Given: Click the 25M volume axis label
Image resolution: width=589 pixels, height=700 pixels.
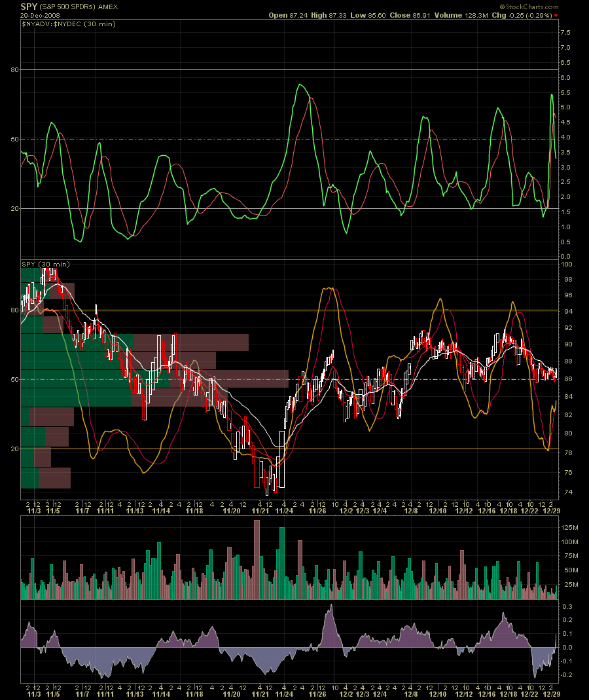Looking at the screenshot, I should coord(571,584).
